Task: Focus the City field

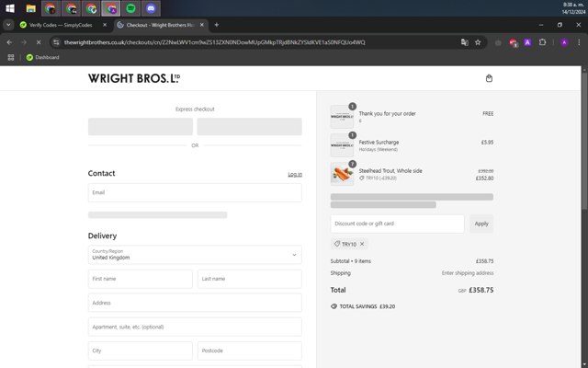Action: [x=141, y=351]
